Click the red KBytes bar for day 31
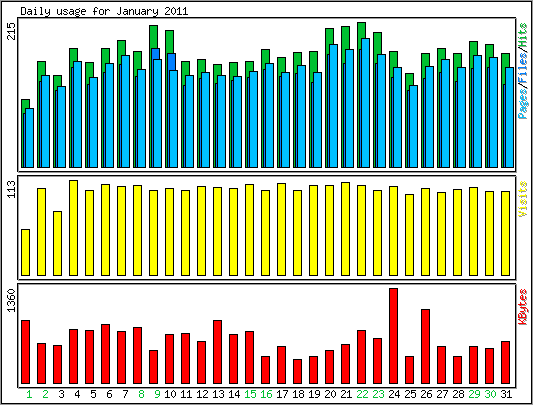The height and width of the screenshot is (405, 533). coord(505,362)
